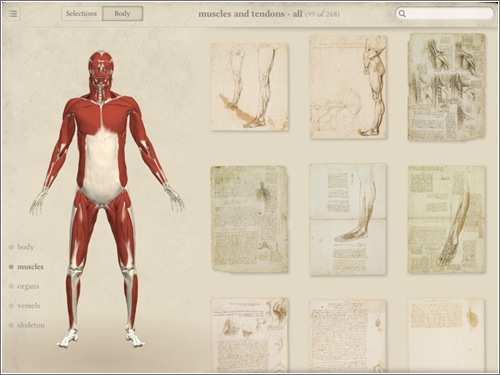Click the '(99 of 268)' count text

pos(322,14)
